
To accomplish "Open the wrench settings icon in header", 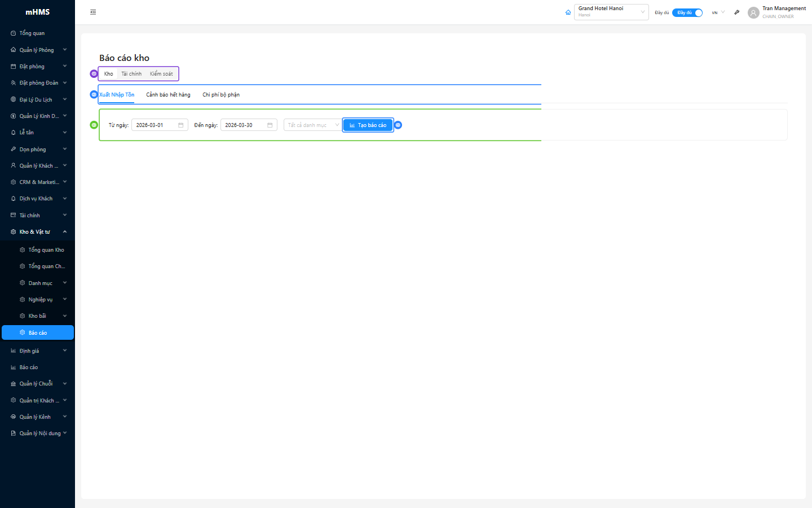I will (x=736, y=12).
